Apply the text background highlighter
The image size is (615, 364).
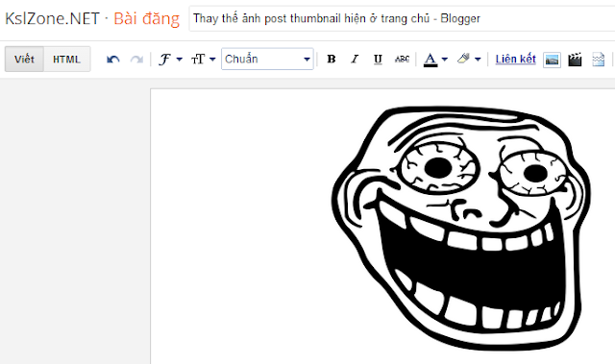[x=463, y=60]
